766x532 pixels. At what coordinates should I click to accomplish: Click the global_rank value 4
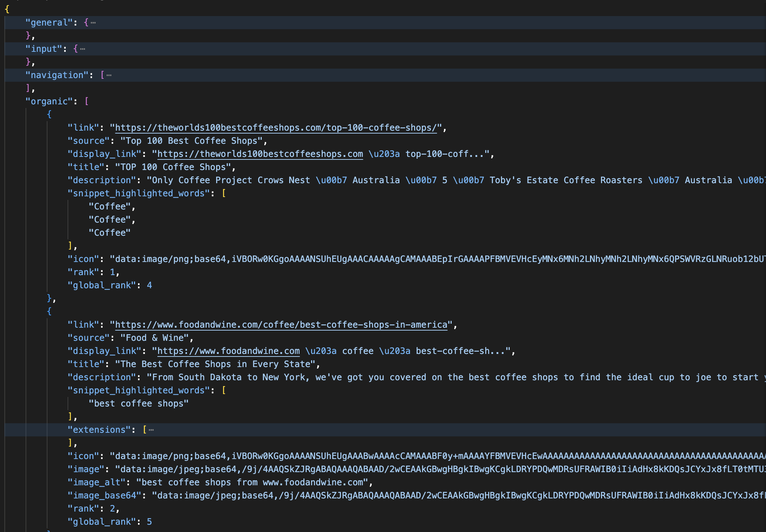(150, 285)
